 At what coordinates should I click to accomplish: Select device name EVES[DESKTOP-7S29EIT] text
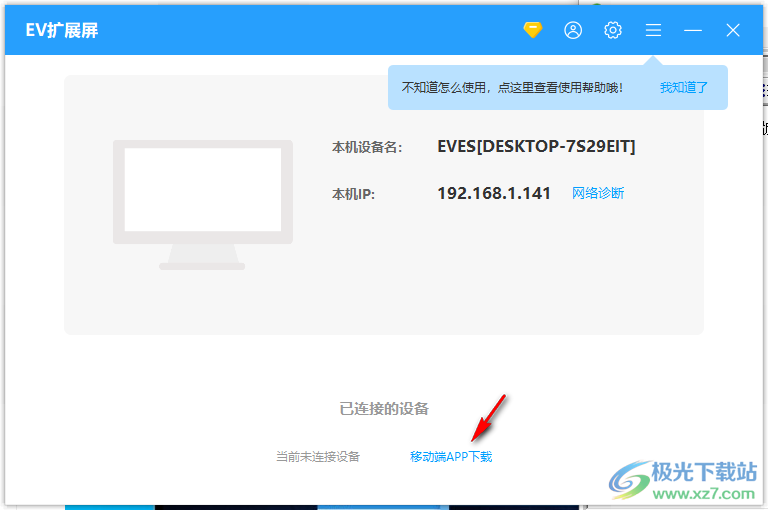(x=536, y=146)
